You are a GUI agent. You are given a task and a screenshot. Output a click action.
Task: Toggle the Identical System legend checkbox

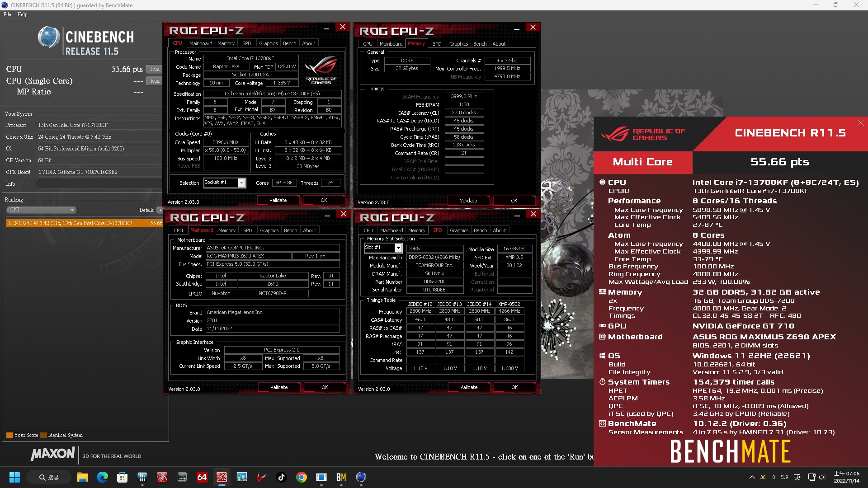click(43, 435)
